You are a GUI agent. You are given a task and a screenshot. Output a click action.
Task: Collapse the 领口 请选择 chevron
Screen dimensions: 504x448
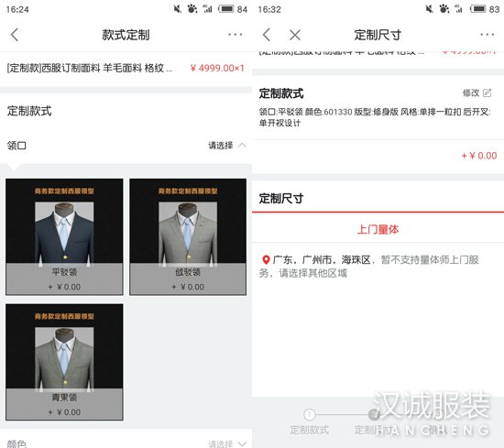[x=243, y=146]
